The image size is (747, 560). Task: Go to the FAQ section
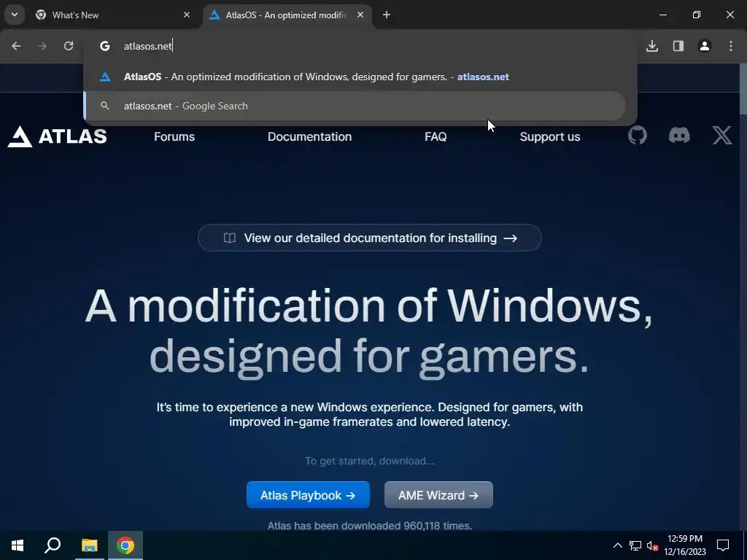pyautogui.click(x=436, y=136)
